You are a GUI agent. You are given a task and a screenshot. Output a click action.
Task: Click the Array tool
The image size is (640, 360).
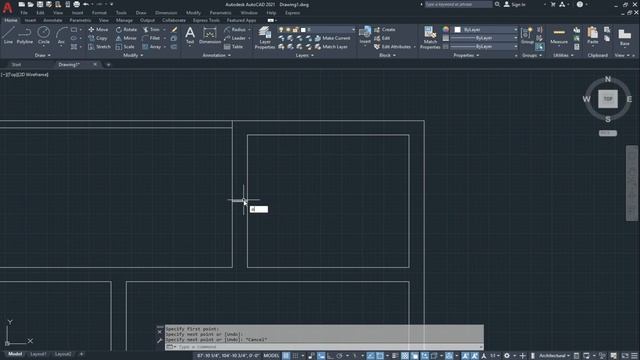point(151,47)
